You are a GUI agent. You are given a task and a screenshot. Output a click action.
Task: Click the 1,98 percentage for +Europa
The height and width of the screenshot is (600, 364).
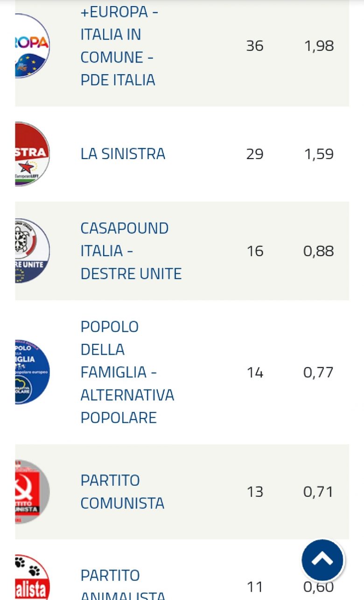point(319,46)
